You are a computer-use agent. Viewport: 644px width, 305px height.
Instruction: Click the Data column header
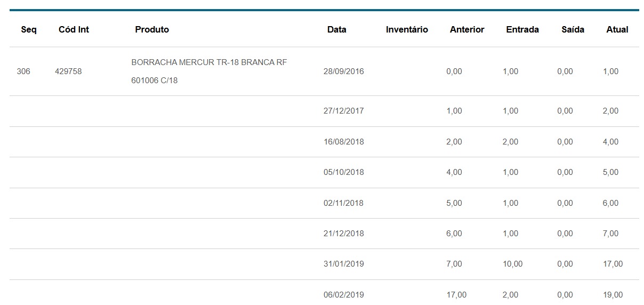click(336, 30)
